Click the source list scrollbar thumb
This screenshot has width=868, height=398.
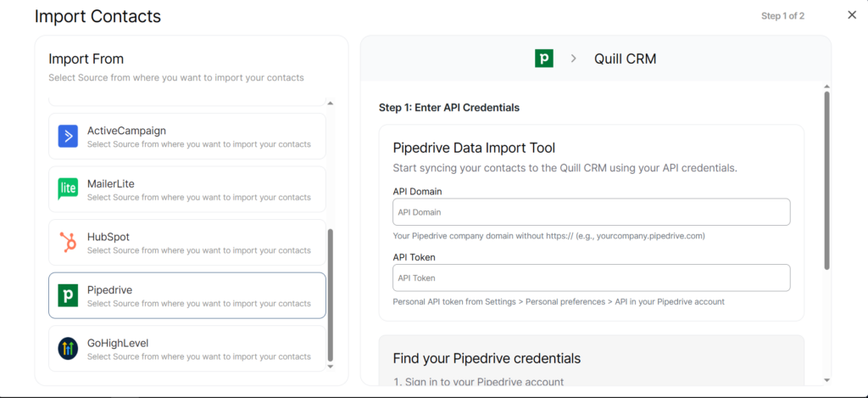[331, 293]
